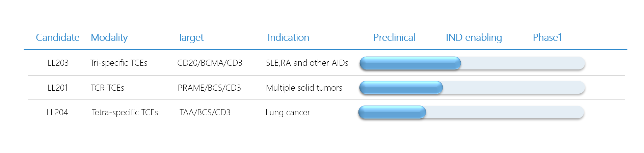Click the CD20/BCMA/CD3 target cell
This screenshot has height=153, width=644.
tap(210, 63)
